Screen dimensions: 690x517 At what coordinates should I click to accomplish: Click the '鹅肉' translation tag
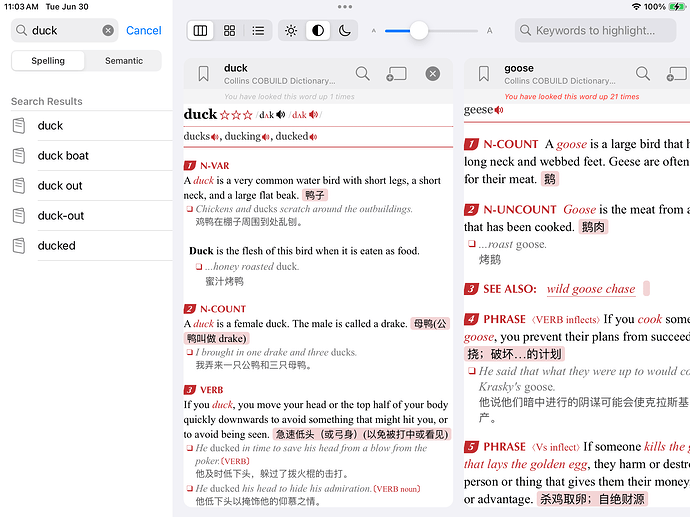pyautogui.click(x=593, y=227)
